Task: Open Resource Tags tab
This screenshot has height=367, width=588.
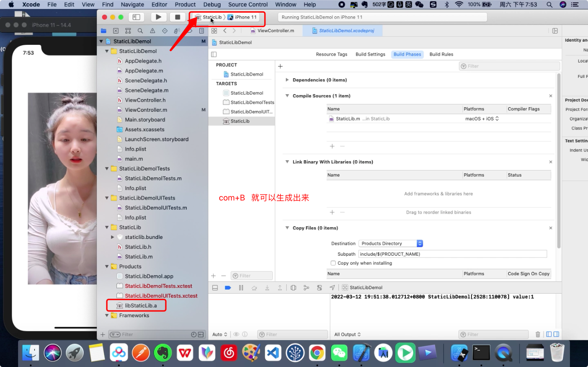Action: point(332,54)
